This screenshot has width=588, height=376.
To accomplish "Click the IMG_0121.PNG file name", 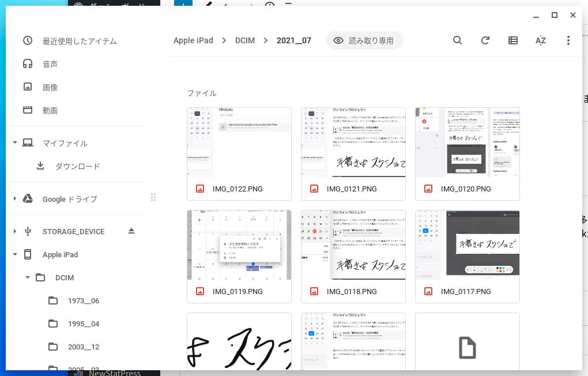I will (352, 189).
